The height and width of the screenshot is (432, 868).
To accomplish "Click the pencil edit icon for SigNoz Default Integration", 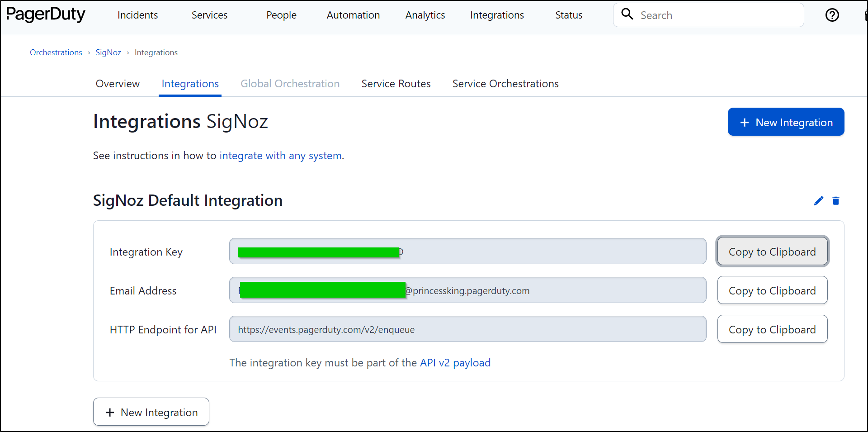I will click(x=818, y=201).
